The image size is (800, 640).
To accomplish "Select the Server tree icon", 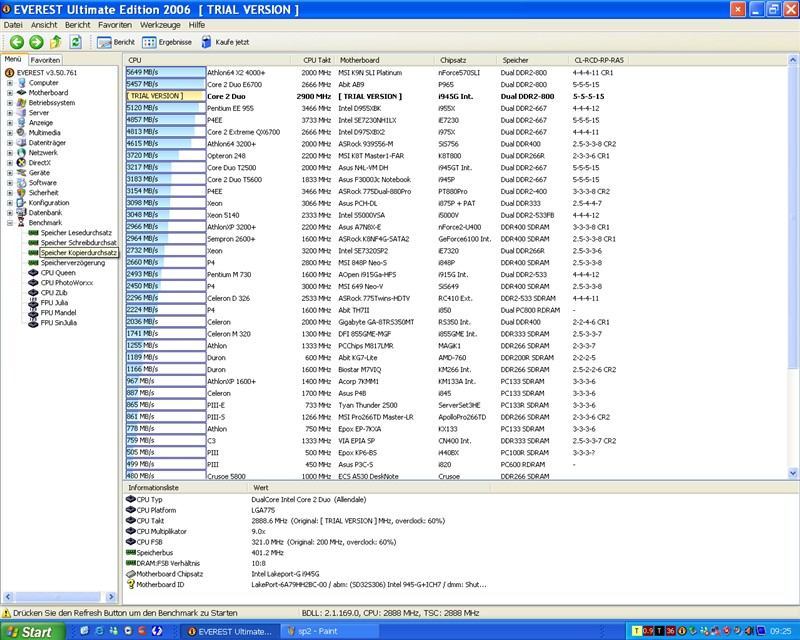I will coord(21,112).
